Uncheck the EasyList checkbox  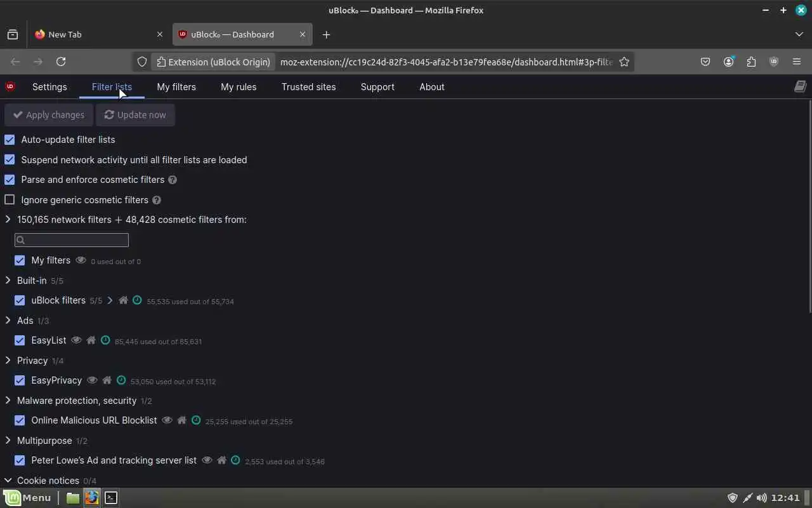[20, 340]
